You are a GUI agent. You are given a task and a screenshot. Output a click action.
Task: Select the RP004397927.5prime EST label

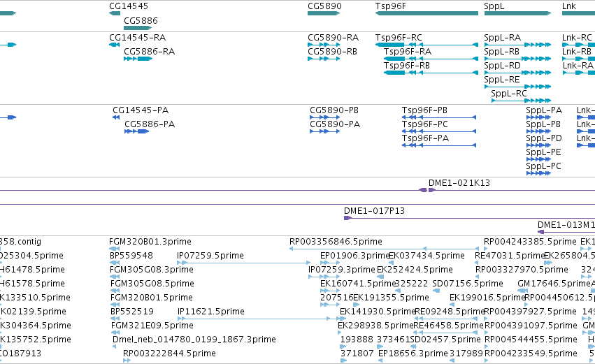pos(531,312)
